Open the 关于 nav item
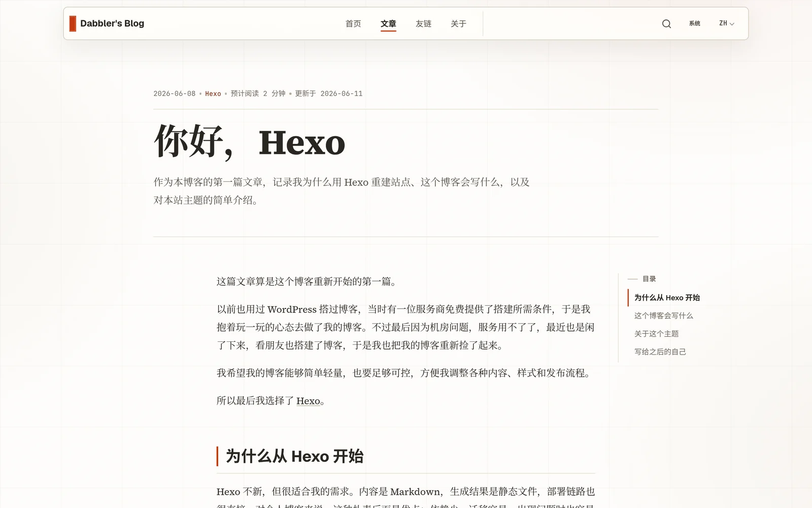This screenshot has height=508, width=812. point(458,23)
